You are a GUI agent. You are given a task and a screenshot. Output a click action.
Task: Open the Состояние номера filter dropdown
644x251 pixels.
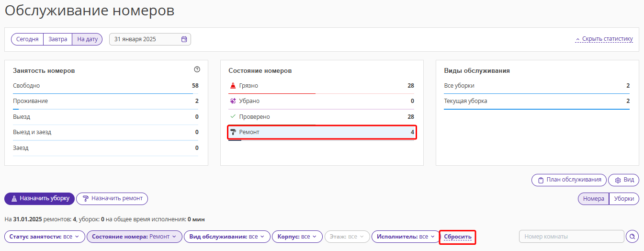click(x=134, y=237)
